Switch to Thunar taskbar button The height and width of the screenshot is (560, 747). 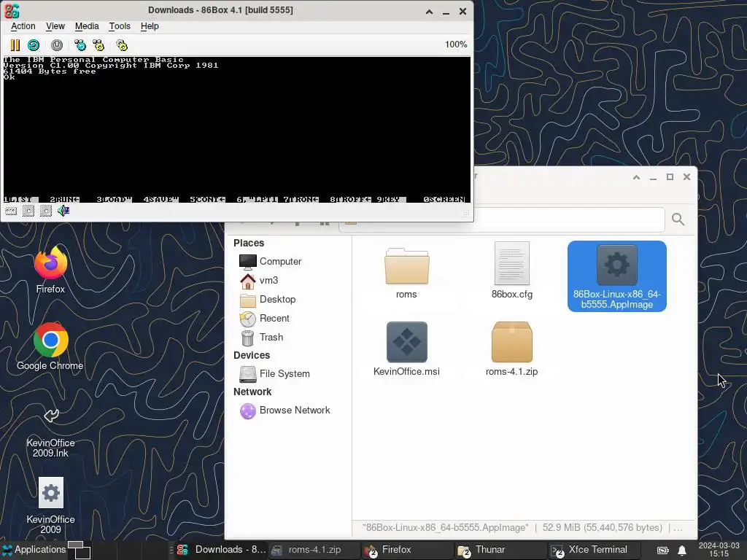(500, 550)
